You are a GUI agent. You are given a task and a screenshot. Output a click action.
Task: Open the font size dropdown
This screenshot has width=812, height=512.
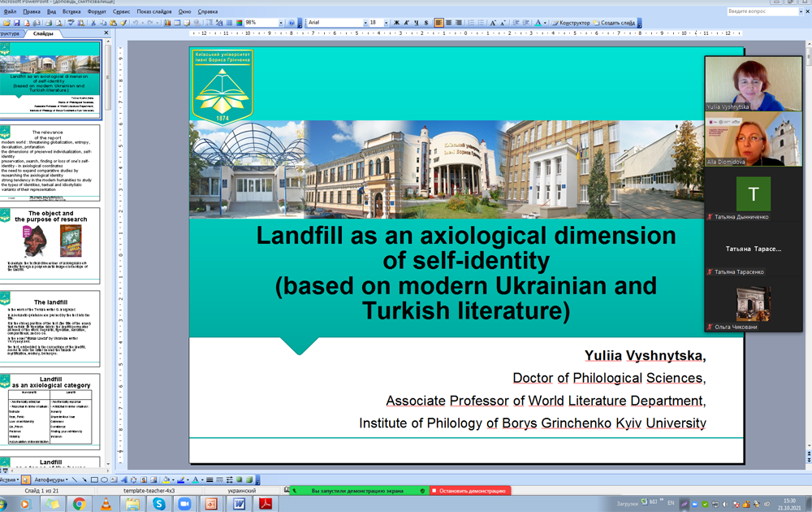point(384,23)
